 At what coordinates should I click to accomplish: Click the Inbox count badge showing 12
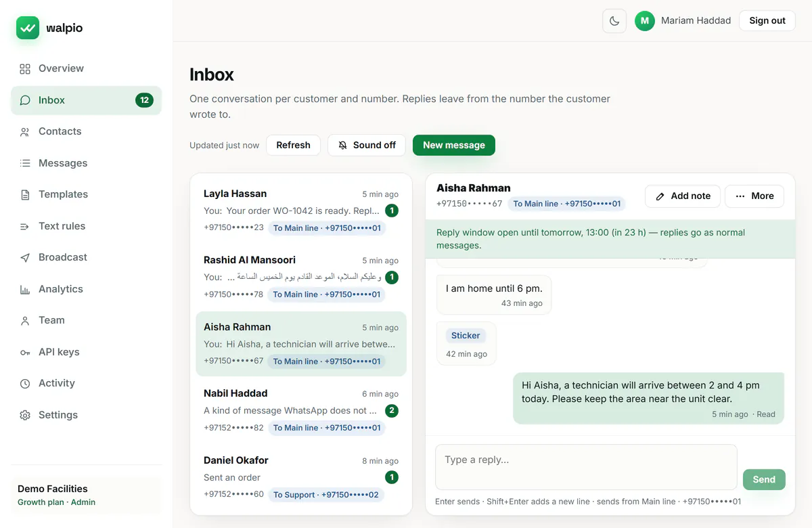tap(144, 100)
